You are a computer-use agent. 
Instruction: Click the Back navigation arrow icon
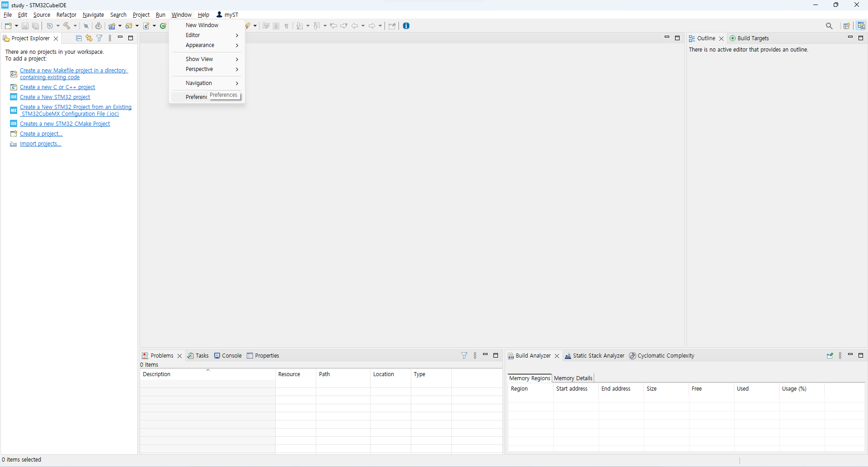click(355, 26)
